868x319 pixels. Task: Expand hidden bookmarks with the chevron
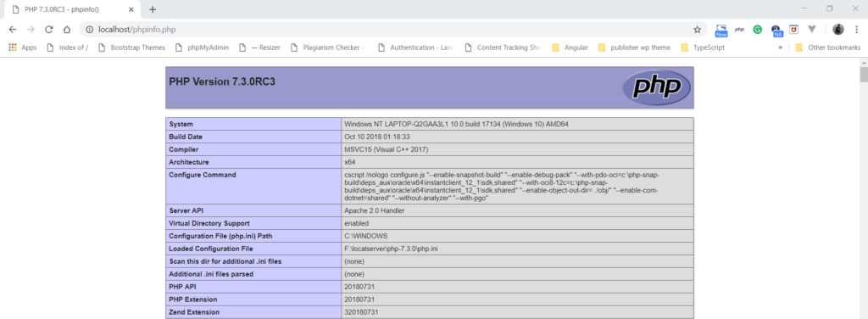(781, 48)
